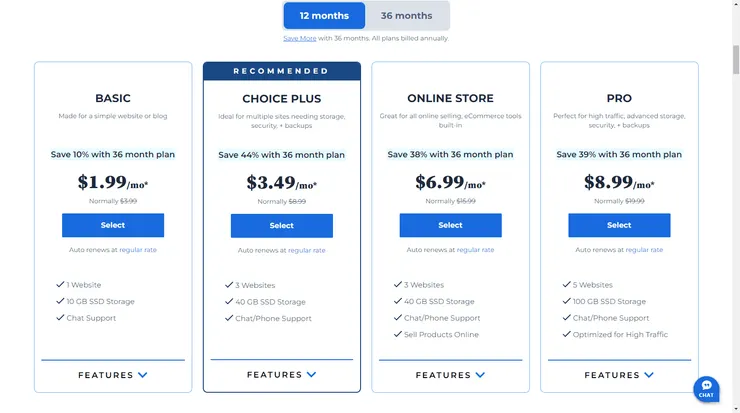This screenshot has width=740, height=413.
Task: Click the chevron icon under Pro features
Action: pos(650,375)
